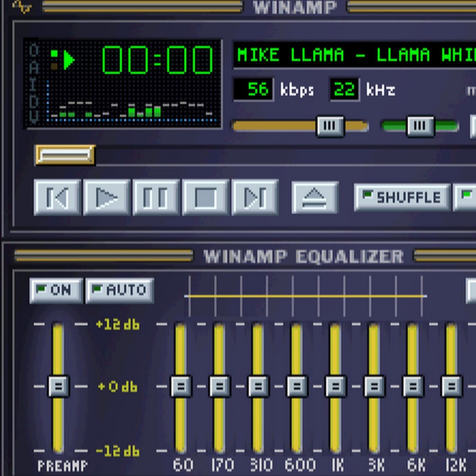The width and height of the screenshot is (476, 476).
Task: Stop playback with the Stop button
Action: point(206,198)
